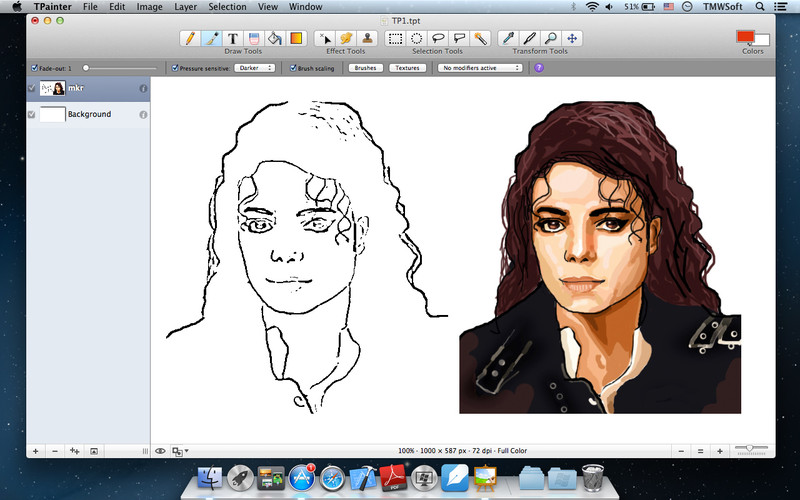Viewport: 800px width, 500px height.
Task: Select the mkr layer thumbnail
Action: pos(53,88)
